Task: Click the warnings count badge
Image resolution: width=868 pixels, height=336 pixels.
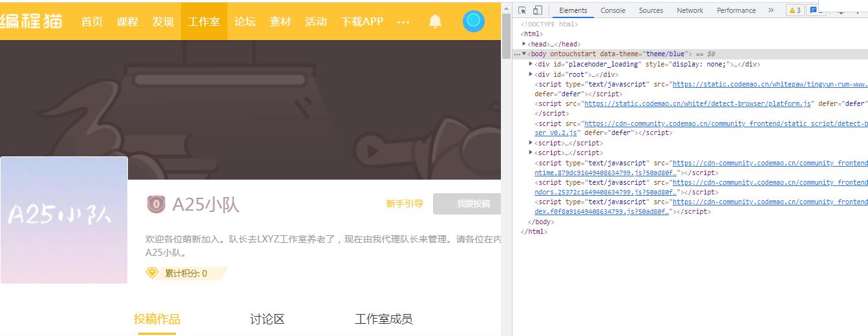Action: [795, 10]
